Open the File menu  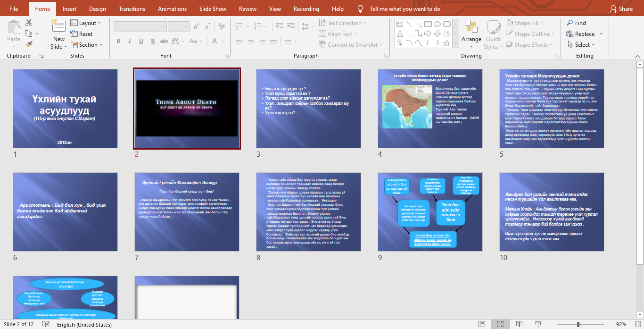pos(14,8)
